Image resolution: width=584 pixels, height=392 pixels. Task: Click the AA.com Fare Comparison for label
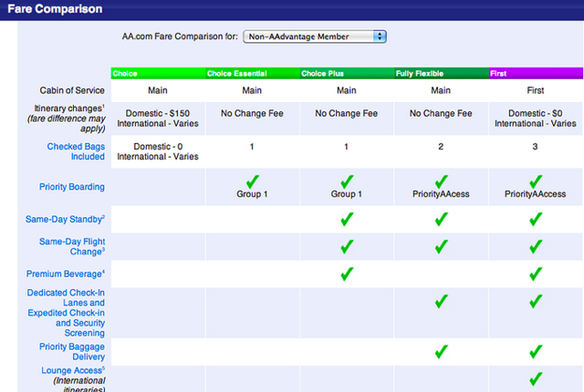point(180,36)
